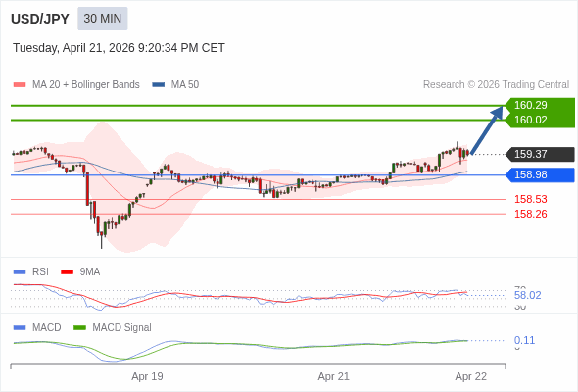Click the 'MA 50' legend label

(185, 85)
